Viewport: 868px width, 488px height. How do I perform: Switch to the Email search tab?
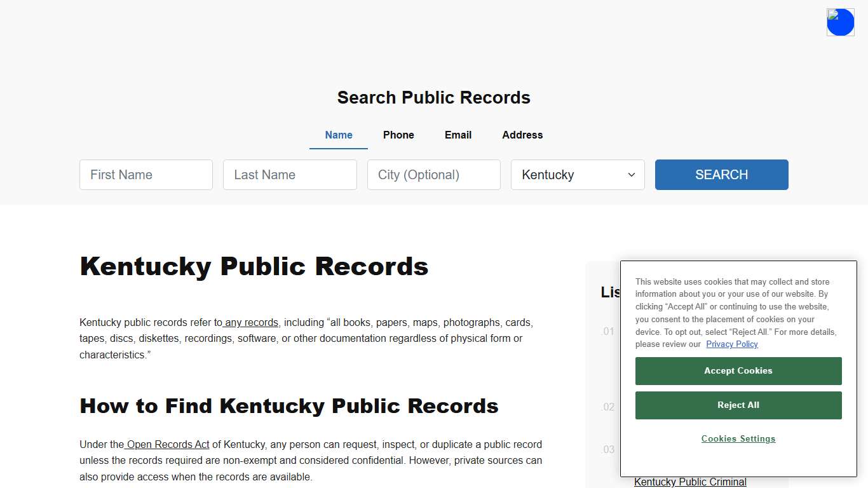[x=458, y=135]
